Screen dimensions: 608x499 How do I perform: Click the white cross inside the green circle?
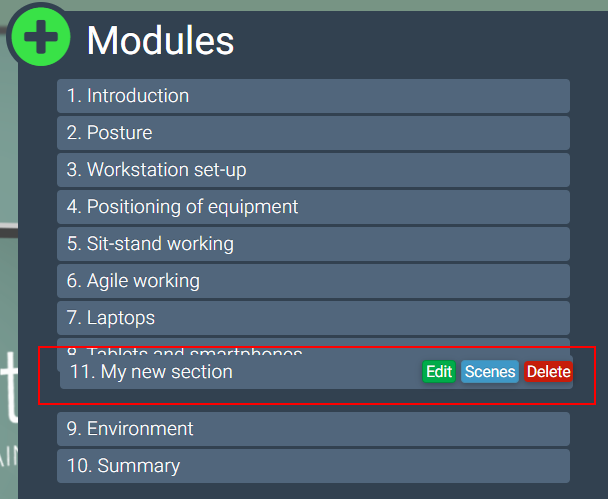pos(40,37)
